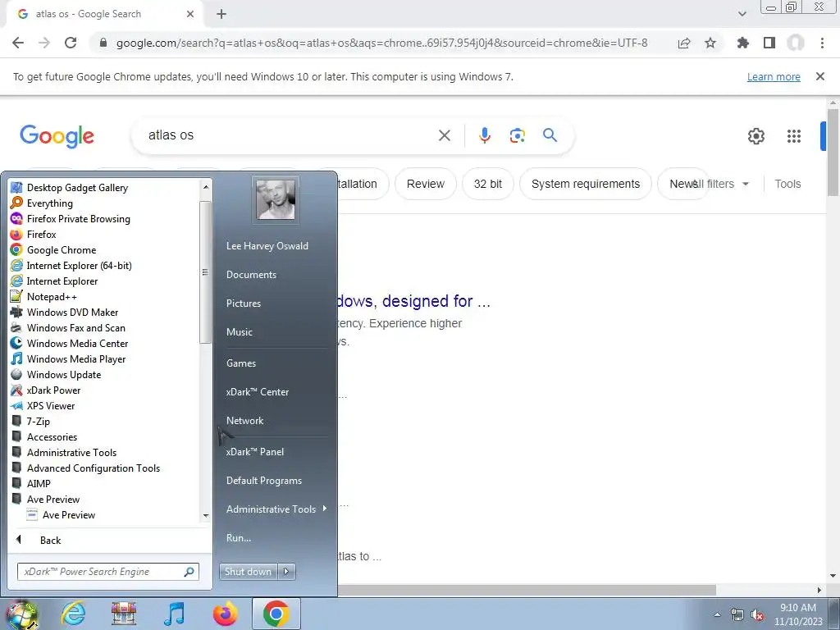Viewport: 840px width, 630px height.
Task: Open Network from the Start menu
Action: tap(244, 421)
